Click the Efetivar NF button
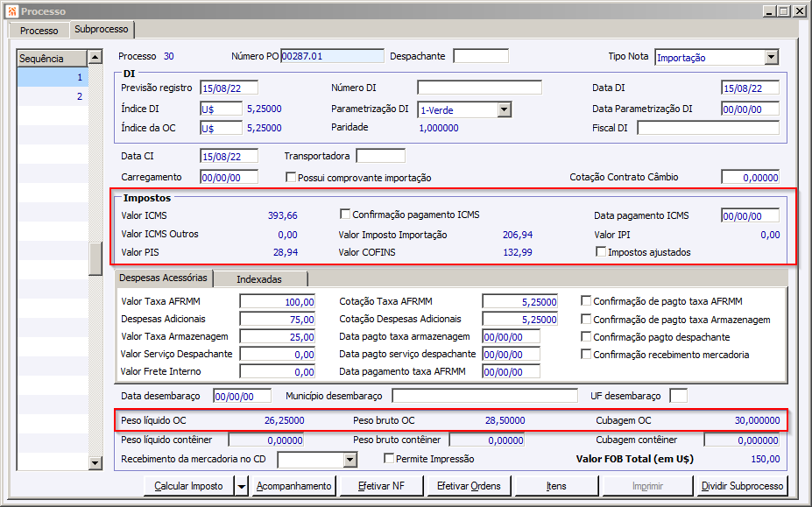The height and width of the screenshot is (507, 812). (382, 486)
